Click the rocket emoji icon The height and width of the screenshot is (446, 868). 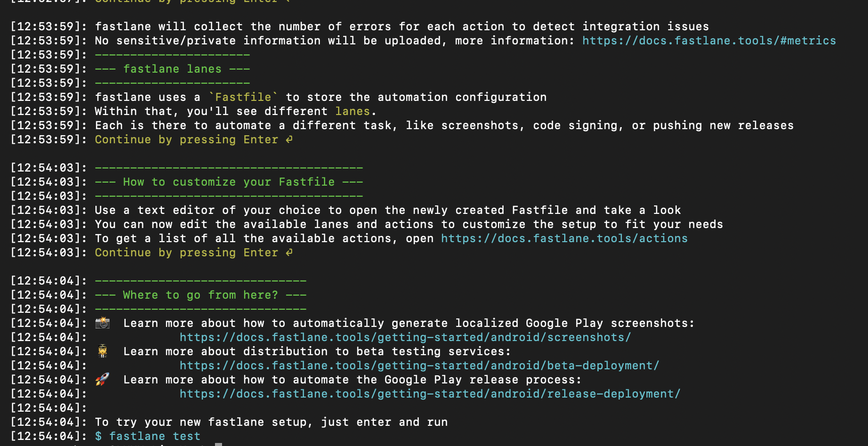click(x=102, y=379)
